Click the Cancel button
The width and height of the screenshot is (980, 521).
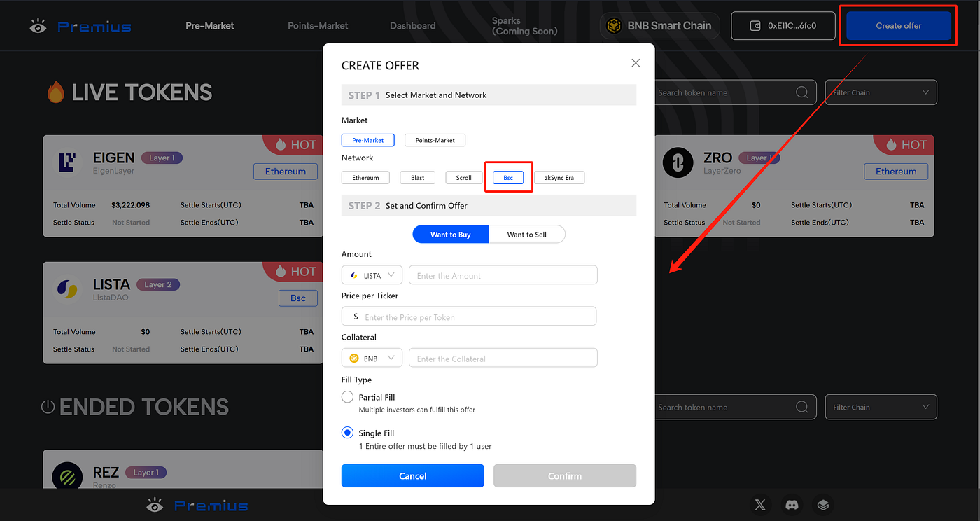coord(413,475)
